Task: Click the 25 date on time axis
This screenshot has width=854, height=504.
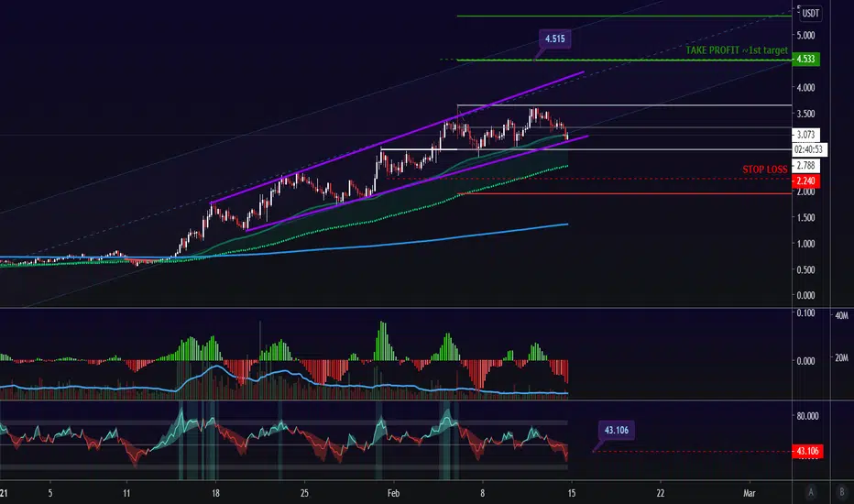Action: coord(304,493)
